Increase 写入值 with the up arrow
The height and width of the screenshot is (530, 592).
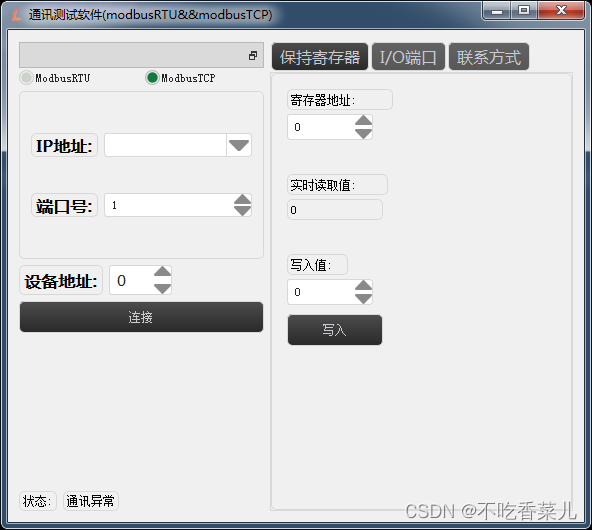point(364,286)
